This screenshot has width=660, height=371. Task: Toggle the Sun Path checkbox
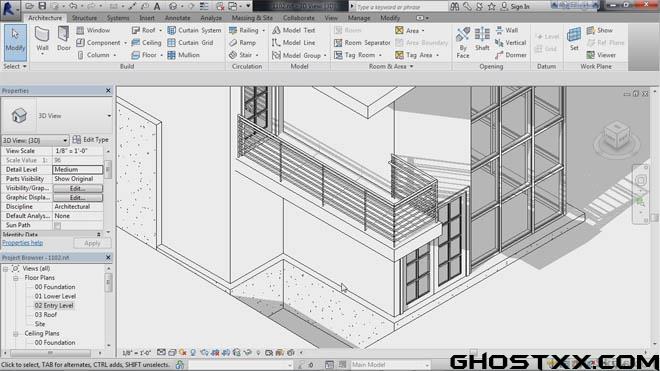coord(57,225)
